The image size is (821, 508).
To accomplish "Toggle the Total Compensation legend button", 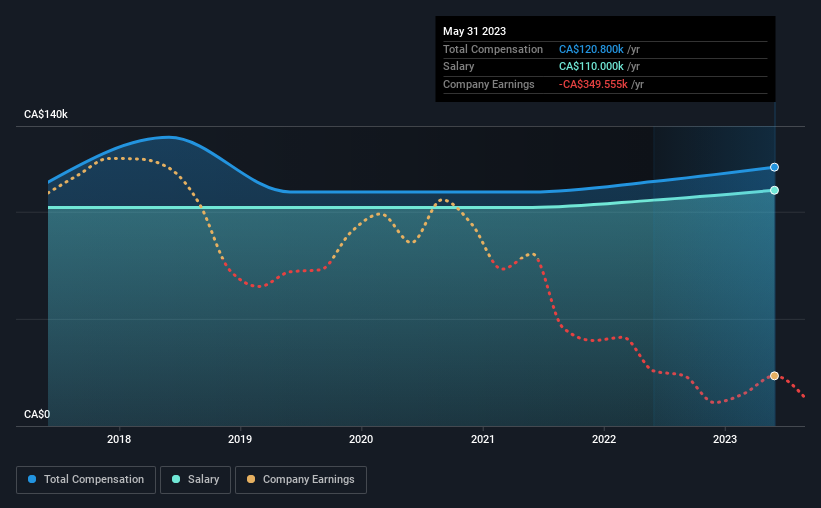I will pyautogui.click(x=86, y=480).
